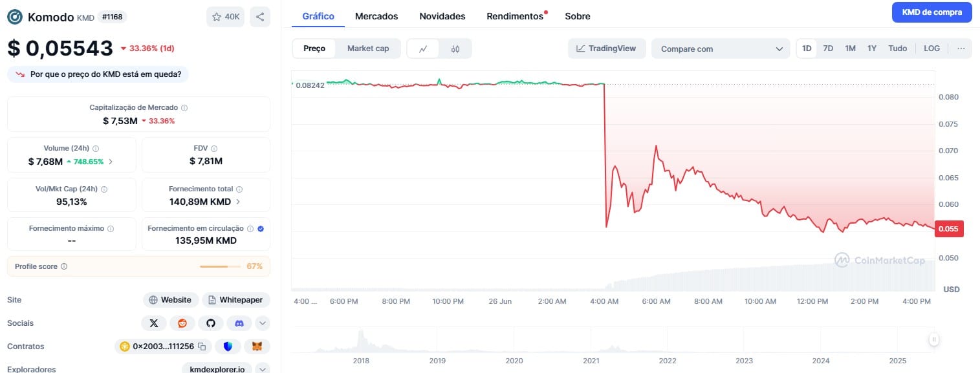The width and height of the screenshot is (980, 373).
Task: Switch to the Mercados tab
Action: coord(376,16)
